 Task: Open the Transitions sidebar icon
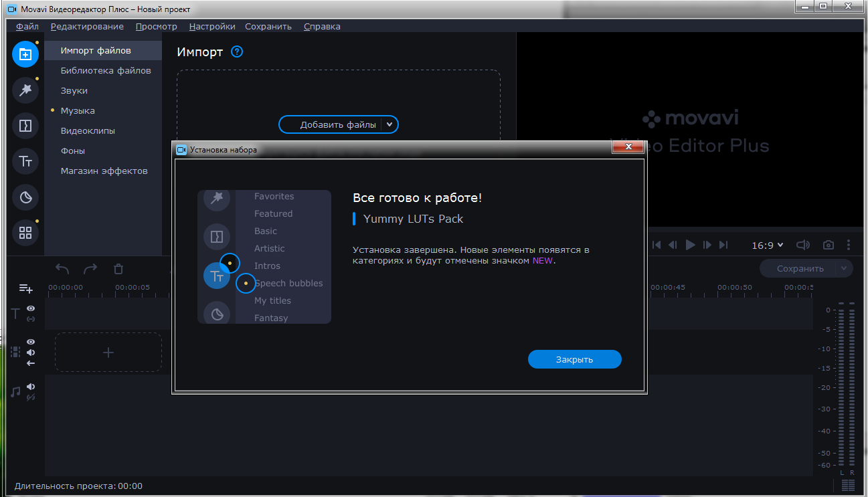click(25, 125)
